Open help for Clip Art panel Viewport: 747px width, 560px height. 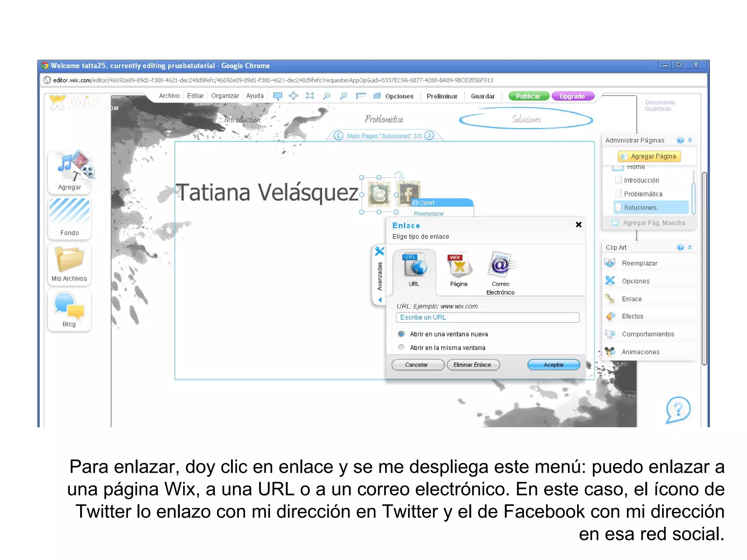point(680,248)
